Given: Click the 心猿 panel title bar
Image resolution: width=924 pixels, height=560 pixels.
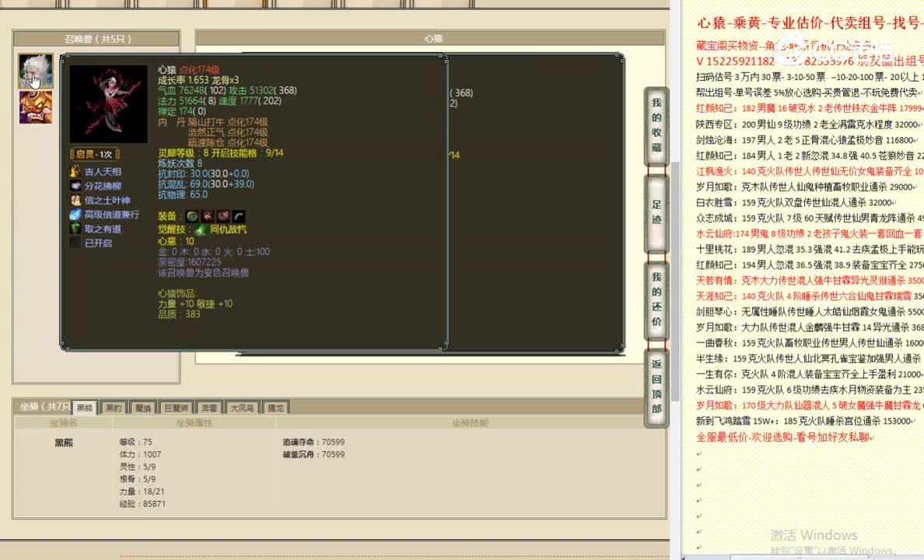Looking at the screenshot, I should tap(430, 38).
